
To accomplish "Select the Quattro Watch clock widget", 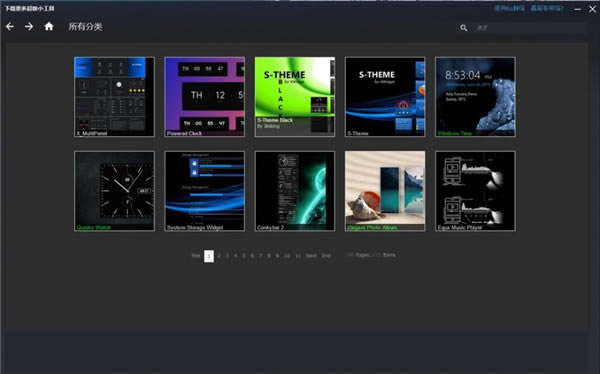I will point(114,191).
